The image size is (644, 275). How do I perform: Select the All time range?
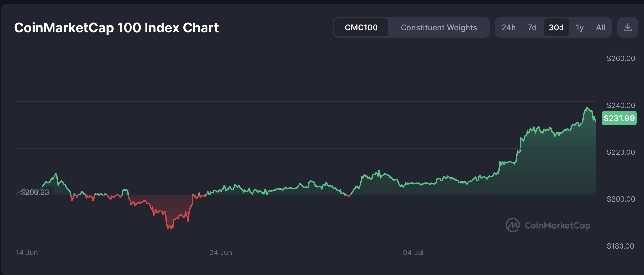tap(601, 27)
